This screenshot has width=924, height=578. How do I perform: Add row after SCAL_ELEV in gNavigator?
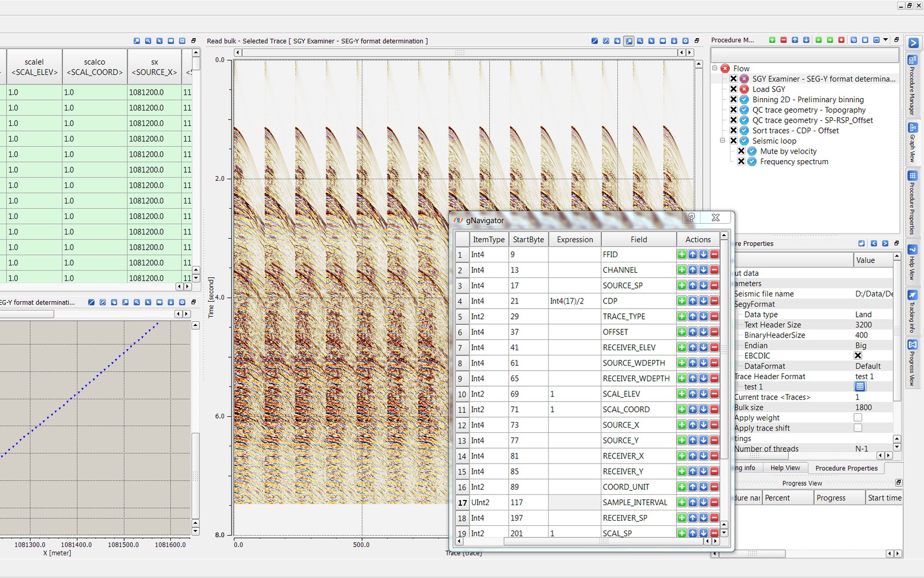coord(682,394)
